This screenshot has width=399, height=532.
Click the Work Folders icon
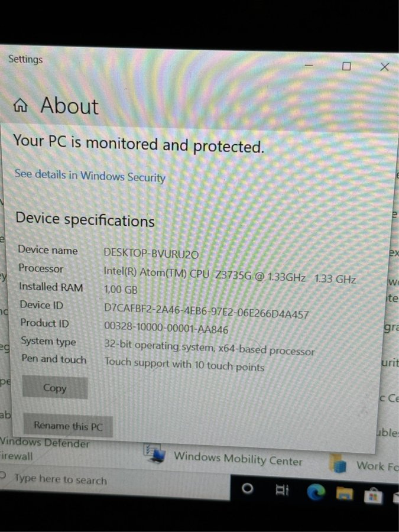[x=338, y=463]
